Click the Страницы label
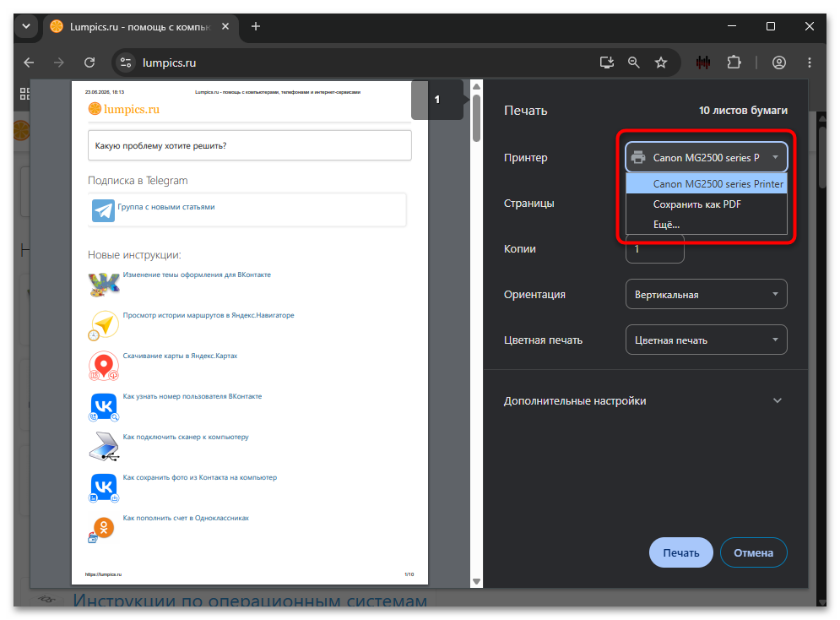 [x=528, y=203]
